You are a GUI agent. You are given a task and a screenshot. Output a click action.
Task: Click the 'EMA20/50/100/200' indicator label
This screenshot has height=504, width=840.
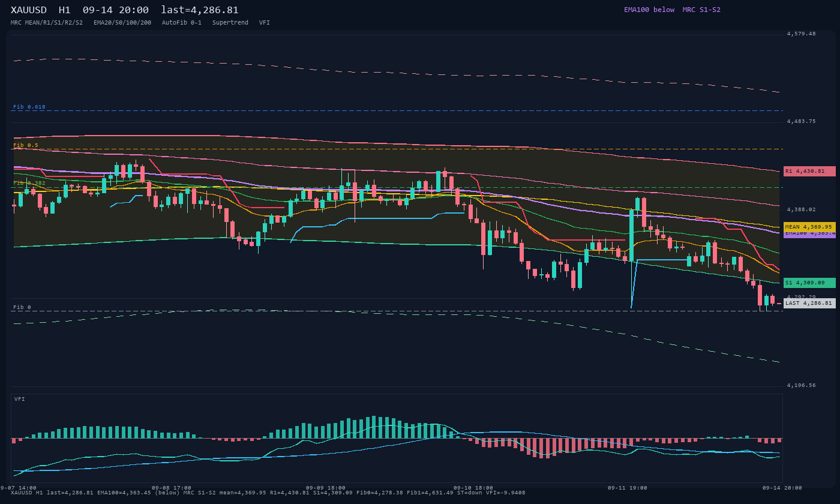(x=122, y=23)
